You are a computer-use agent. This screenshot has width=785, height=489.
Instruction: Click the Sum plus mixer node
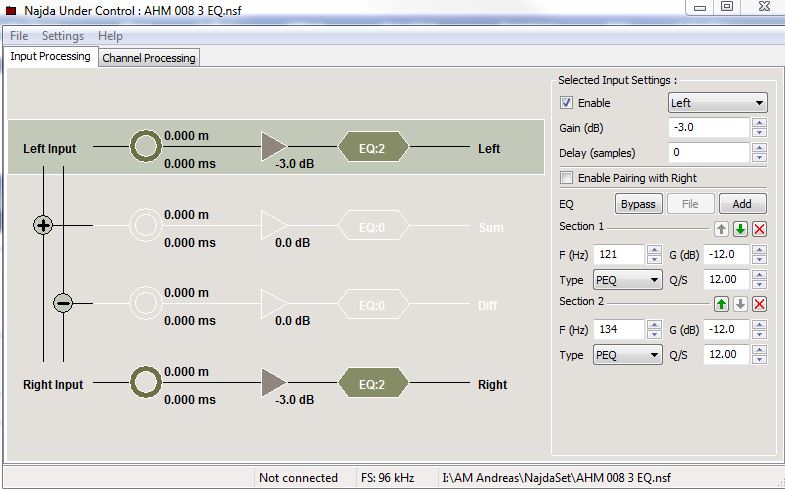[43, 225]
